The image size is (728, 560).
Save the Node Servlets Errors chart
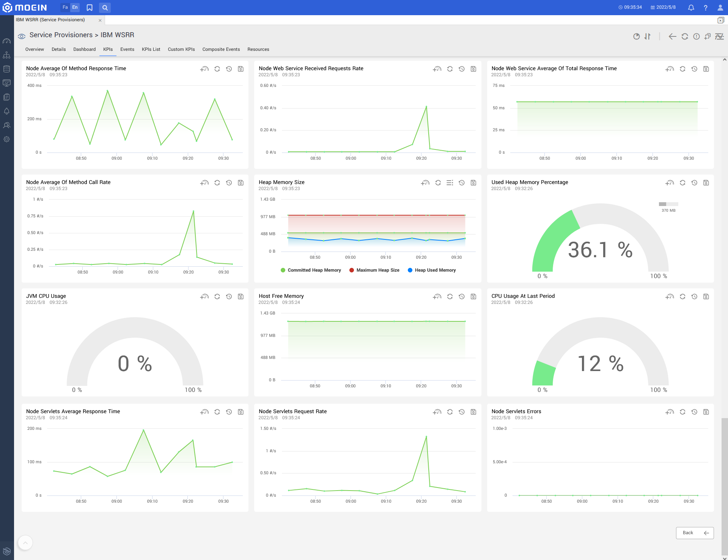706,412
